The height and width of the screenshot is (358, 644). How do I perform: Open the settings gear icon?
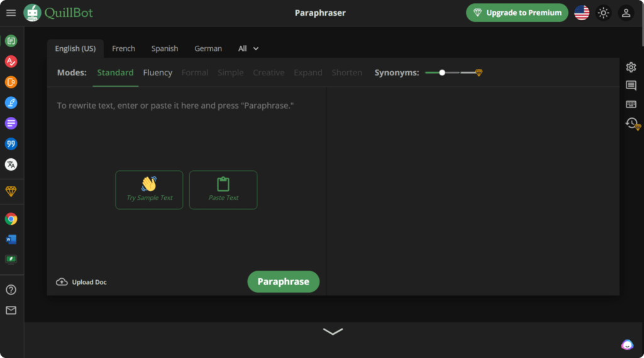tap(631, 67)
